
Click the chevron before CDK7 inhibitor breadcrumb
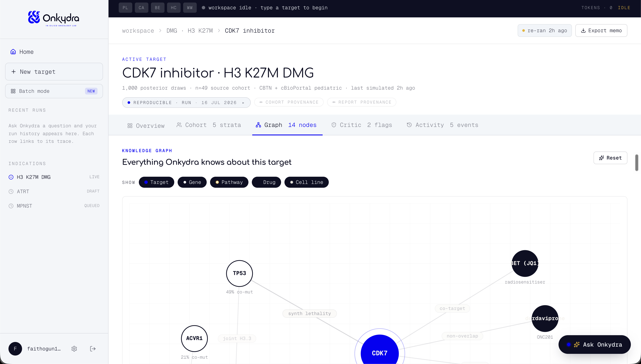tap(219, 31)
